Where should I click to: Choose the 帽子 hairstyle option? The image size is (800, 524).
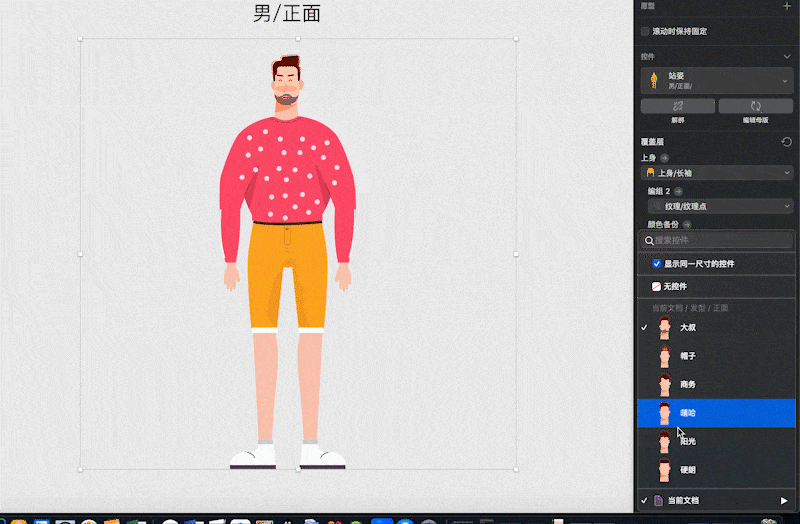click(716, 356)
